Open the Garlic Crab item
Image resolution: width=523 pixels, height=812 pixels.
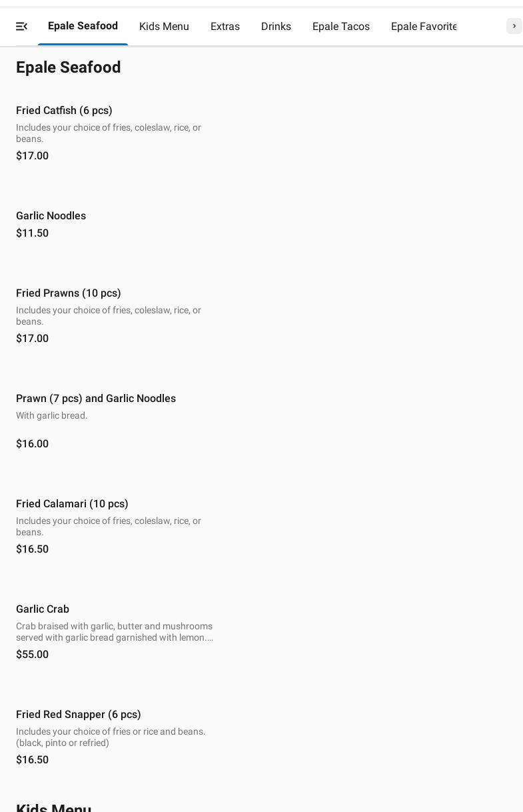coord(43,609)
